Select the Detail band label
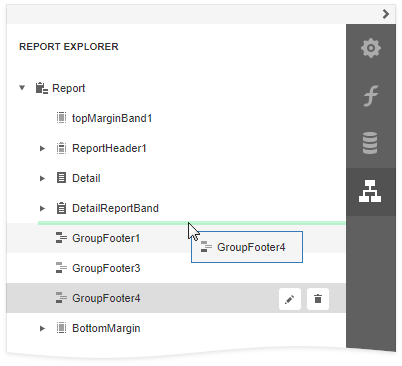Screen dimensions: 402x366 [86, 178]
